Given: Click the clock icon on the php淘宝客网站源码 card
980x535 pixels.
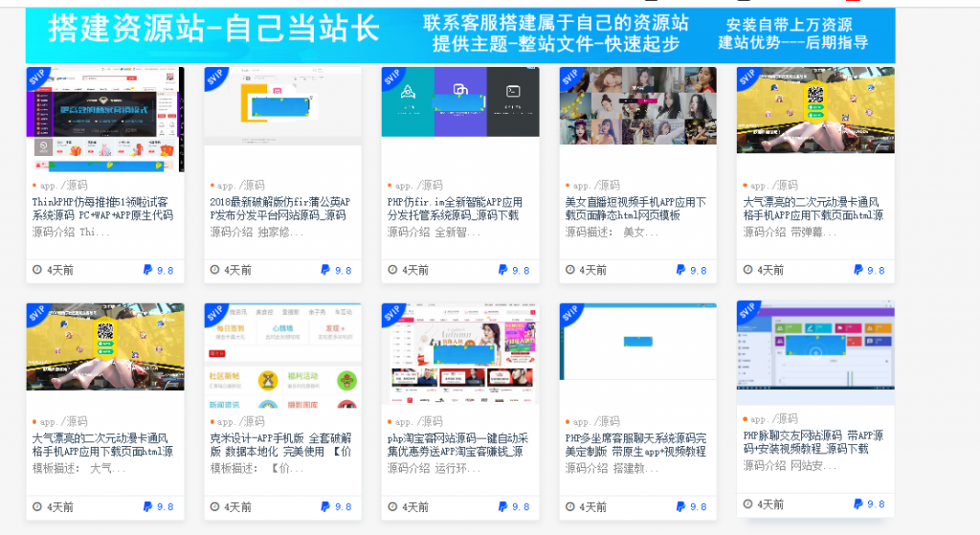Looking at the screenshot, I should pos(392,506).
